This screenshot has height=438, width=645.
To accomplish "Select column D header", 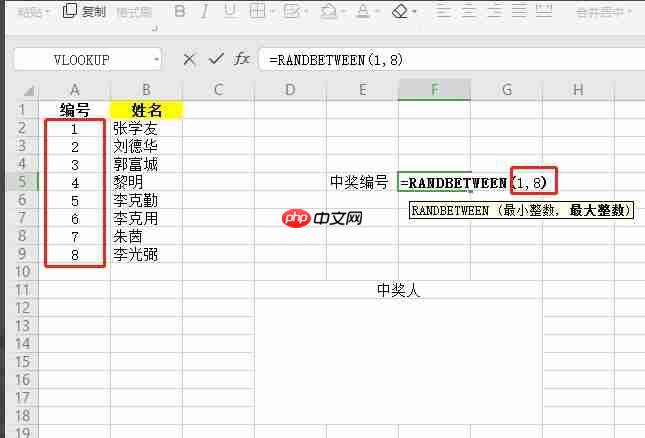I will [290, 89].
